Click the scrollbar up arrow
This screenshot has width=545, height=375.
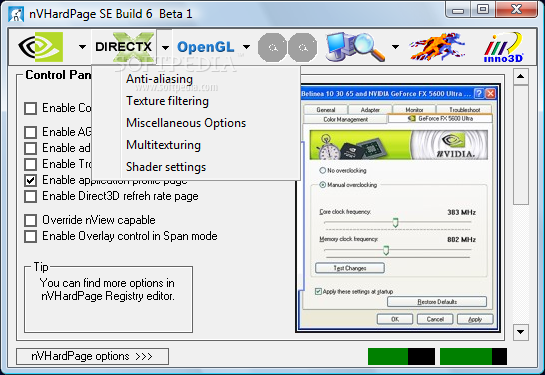point(521,76)
